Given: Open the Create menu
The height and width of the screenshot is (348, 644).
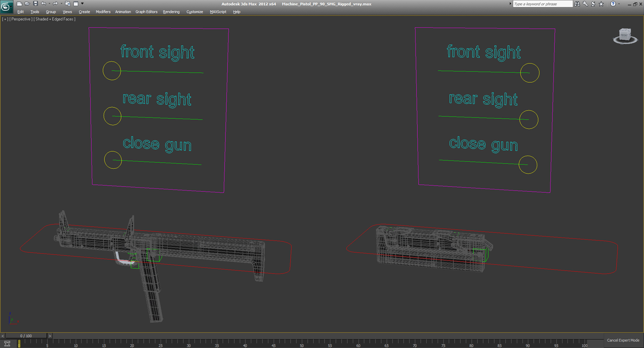Looking at the screenshot, I should (x=84, y=12).
